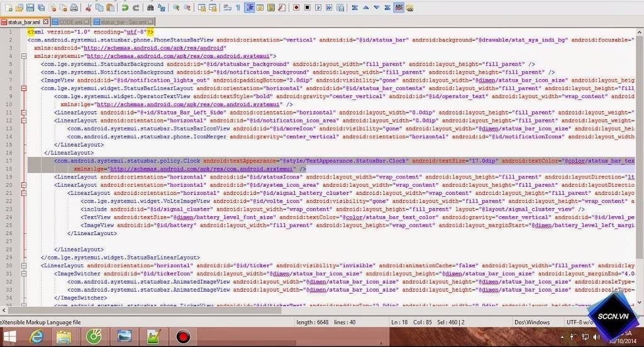This screenshot has height=347, width=644.
Task: Collapse the fold marker on line 4
Action: [x=24, y=56]
